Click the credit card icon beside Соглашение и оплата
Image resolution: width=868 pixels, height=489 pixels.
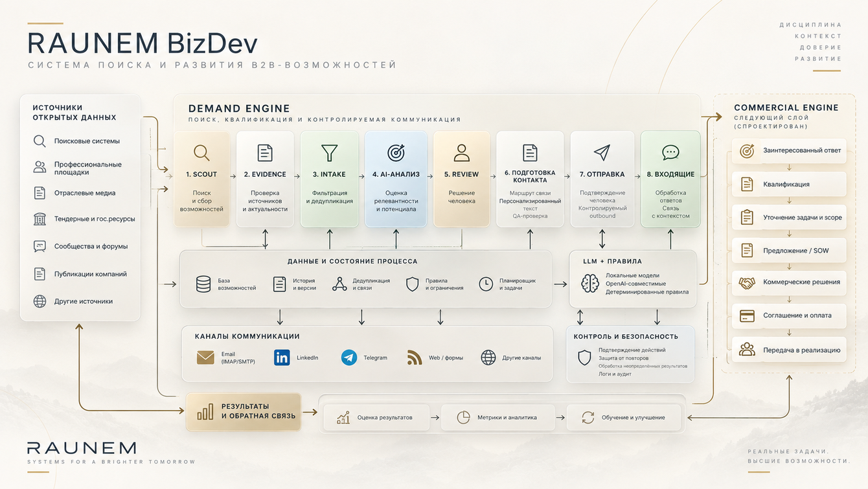(x=747, y=316)
